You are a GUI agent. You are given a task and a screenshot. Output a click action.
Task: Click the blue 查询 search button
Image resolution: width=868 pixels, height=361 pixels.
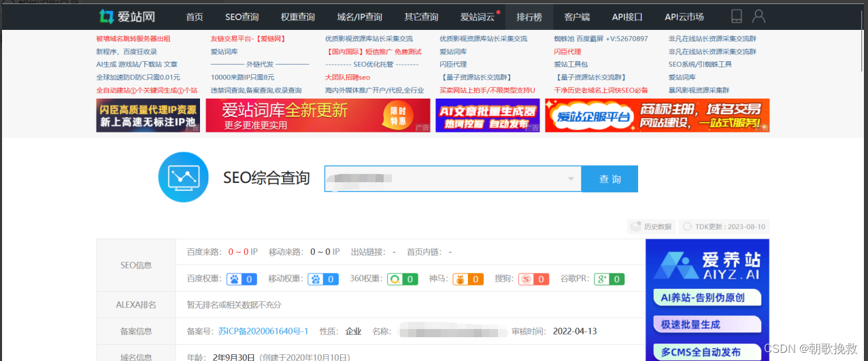coord(610,179)
